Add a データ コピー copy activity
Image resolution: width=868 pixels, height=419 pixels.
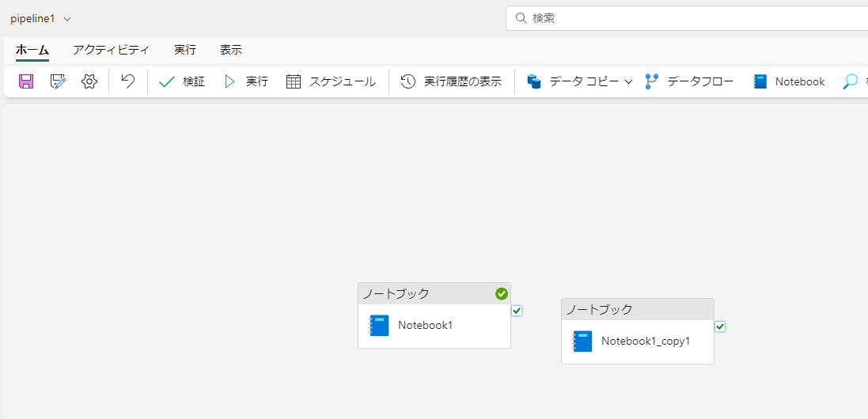pyautogui.click(x=573, y=81)
